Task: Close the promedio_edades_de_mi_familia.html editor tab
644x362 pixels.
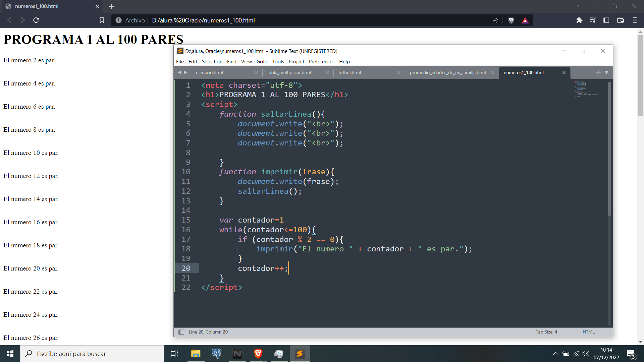Action: (x=493, y=73)
